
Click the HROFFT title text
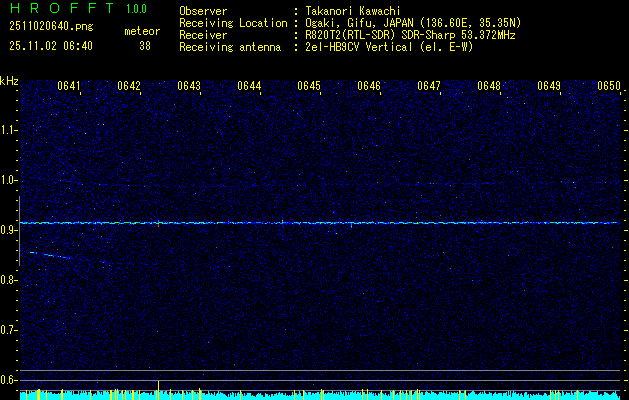click(x=62, y=8)
